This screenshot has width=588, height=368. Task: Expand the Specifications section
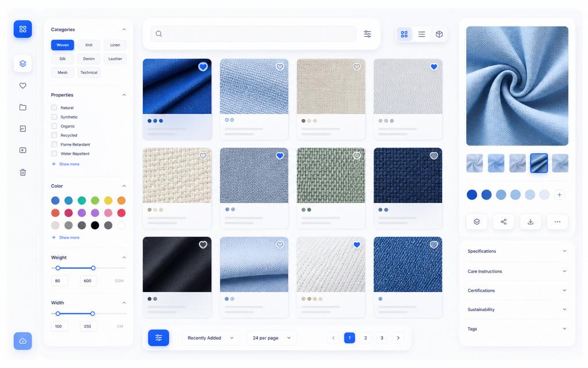pyautogui.click(x=517, y=251)
